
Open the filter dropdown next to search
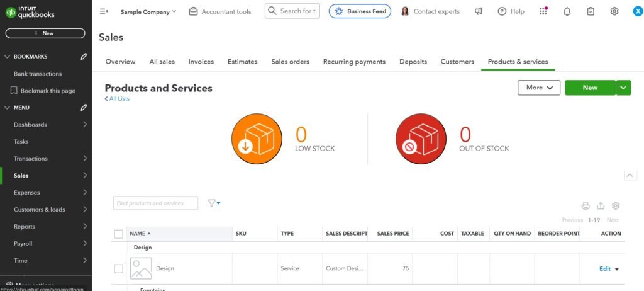click(x=214, y=203)
